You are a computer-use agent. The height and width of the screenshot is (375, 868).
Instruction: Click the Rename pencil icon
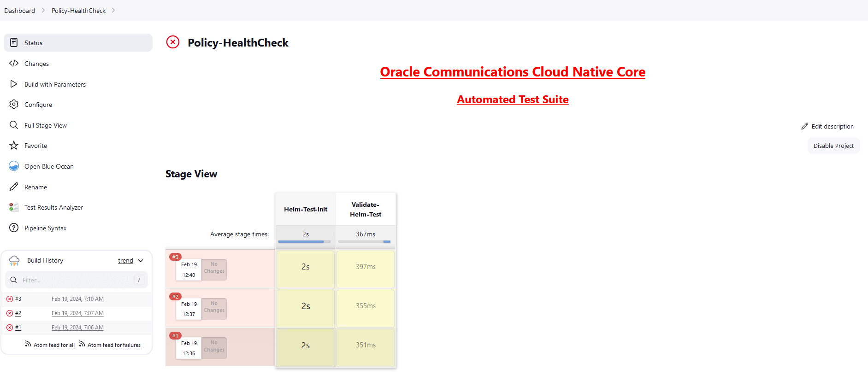[14, 187]
